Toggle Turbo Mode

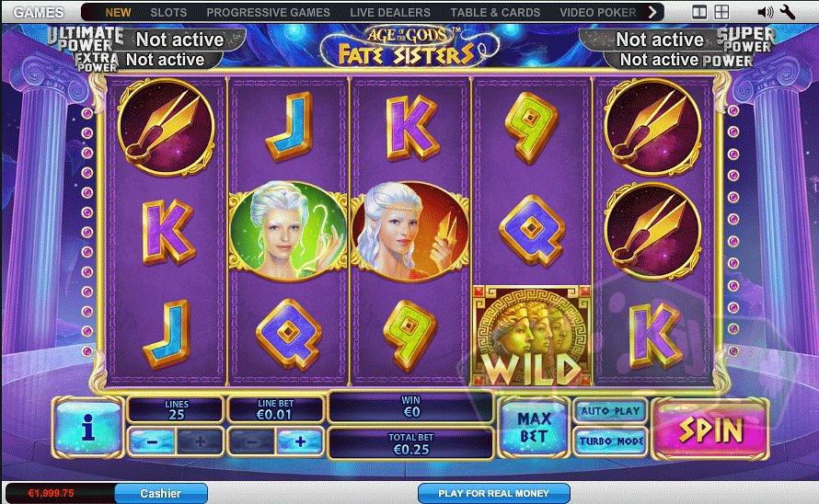pyautogui.click(x=611, y=441)
